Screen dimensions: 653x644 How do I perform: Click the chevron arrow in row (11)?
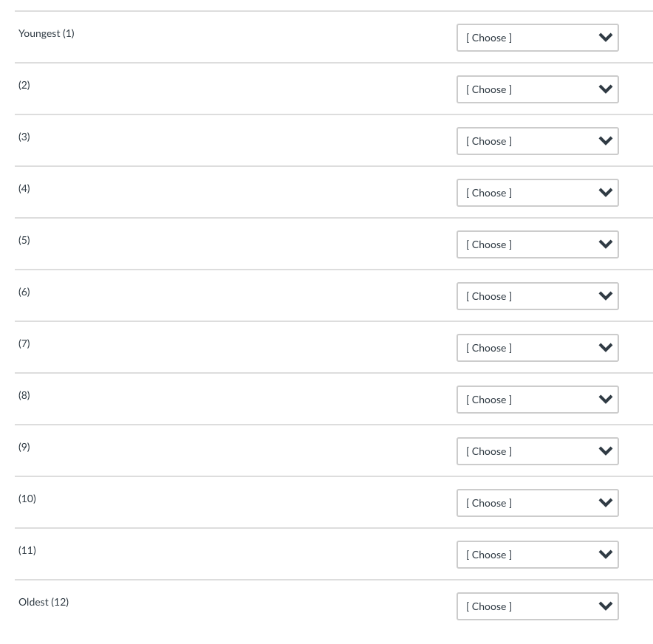point(606,555)
